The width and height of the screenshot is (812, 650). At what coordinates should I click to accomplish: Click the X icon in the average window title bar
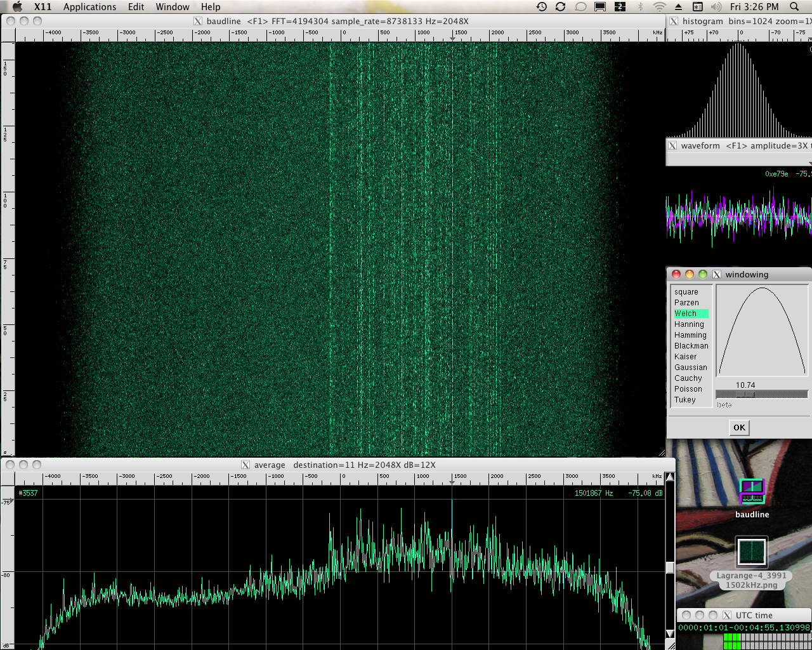tap(246, 465)
